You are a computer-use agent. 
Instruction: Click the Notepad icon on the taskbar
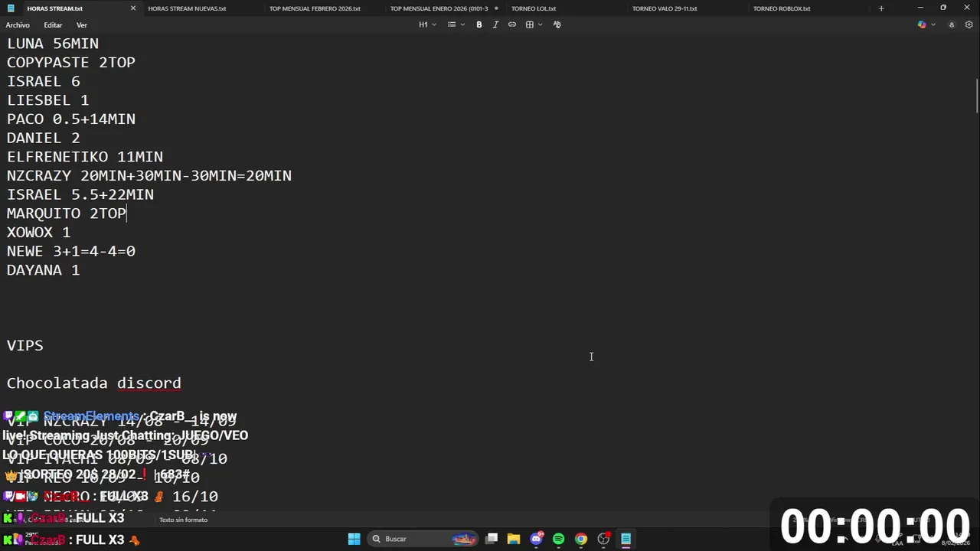(x=626, y=539)
